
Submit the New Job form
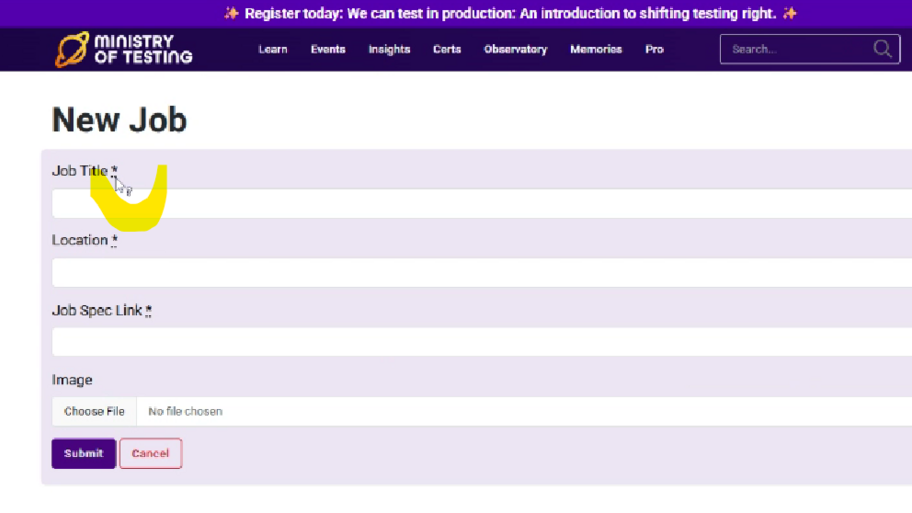[84, 453]
